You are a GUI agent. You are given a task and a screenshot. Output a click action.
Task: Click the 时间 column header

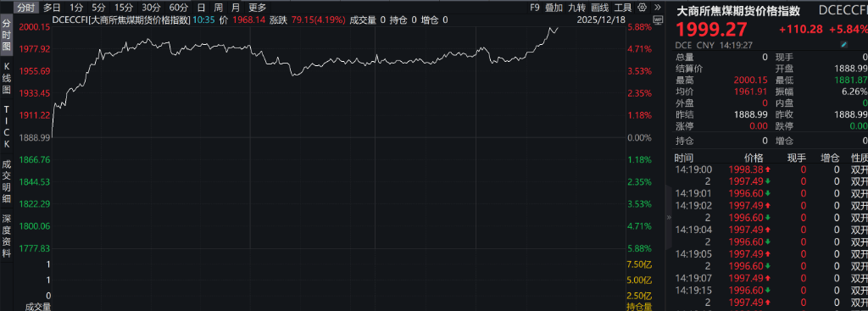(684, 158)
